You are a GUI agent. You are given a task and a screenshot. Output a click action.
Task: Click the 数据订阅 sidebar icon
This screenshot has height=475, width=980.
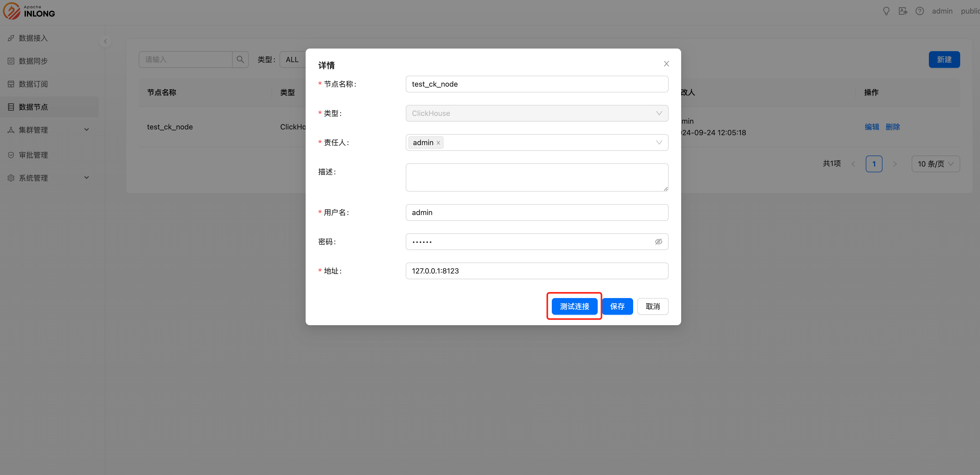pyautogui.click(x=11, y=84)
